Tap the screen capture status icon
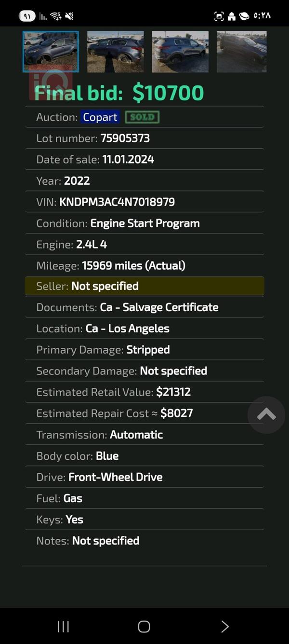 click(x=219, y=16)
